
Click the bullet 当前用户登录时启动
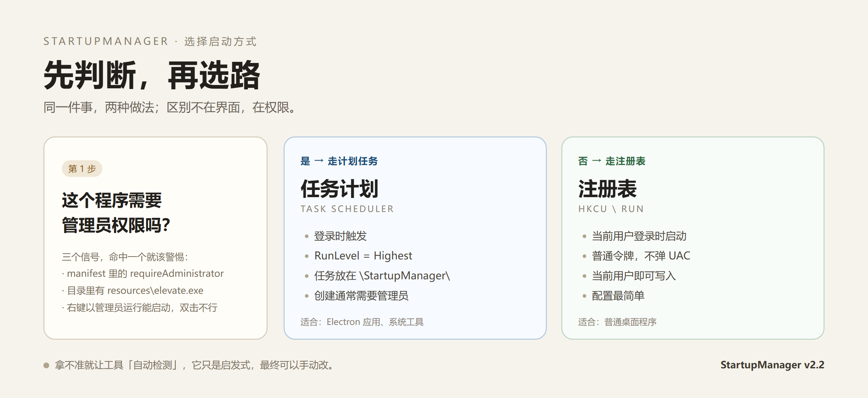click(639, 236)
